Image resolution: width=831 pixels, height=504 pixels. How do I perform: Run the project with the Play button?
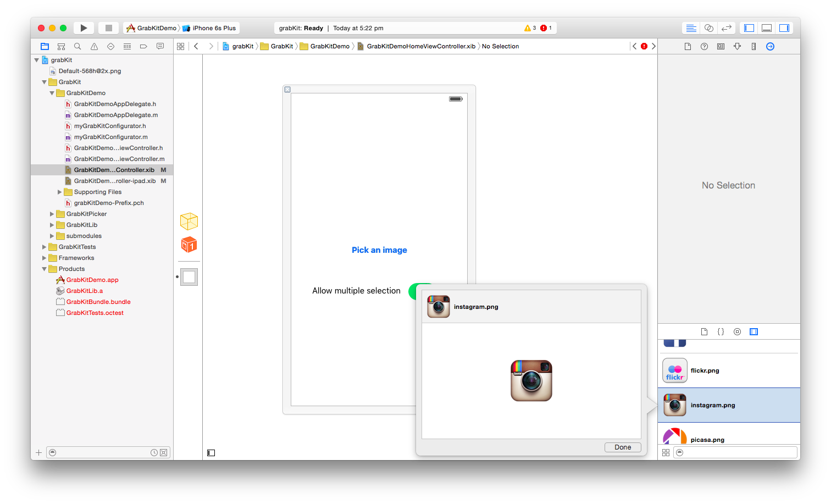point(84,28)
